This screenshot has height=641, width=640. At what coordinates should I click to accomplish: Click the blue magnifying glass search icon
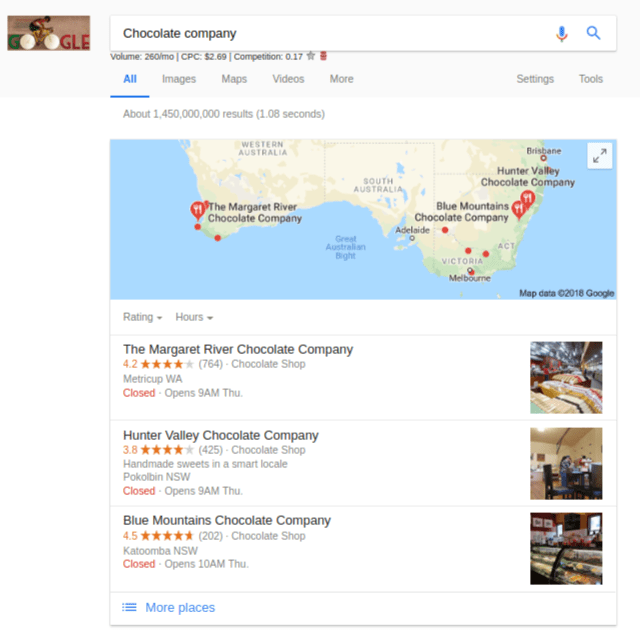click(593, 33)
